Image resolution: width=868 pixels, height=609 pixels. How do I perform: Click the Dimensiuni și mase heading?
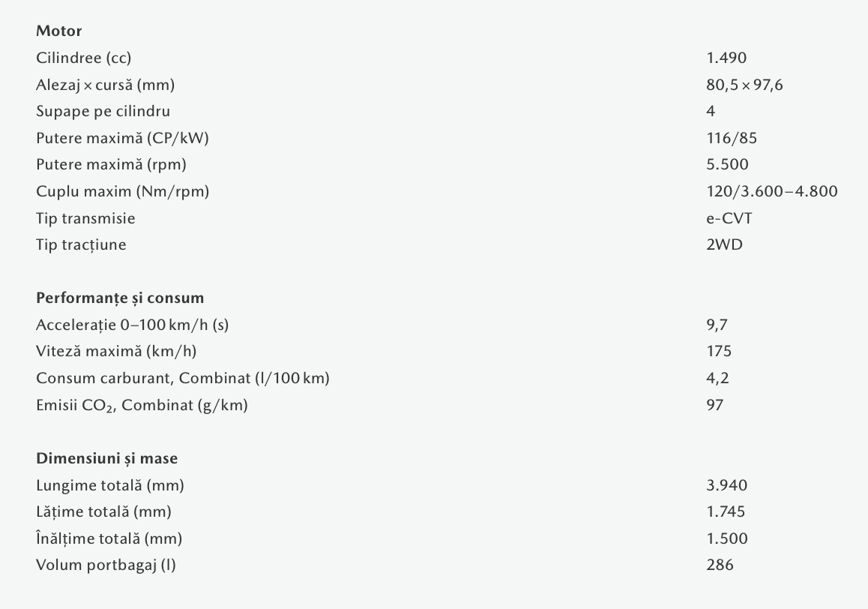click(x=106, y=458)
